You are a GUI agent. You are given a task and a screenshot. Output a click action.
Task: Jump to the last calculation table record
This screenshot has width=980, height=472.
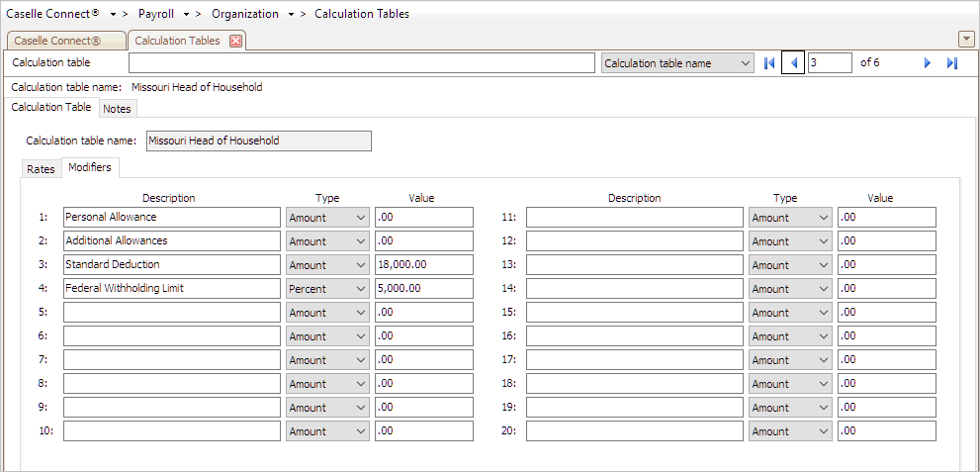pyautogui.click(x=952, y=63)
